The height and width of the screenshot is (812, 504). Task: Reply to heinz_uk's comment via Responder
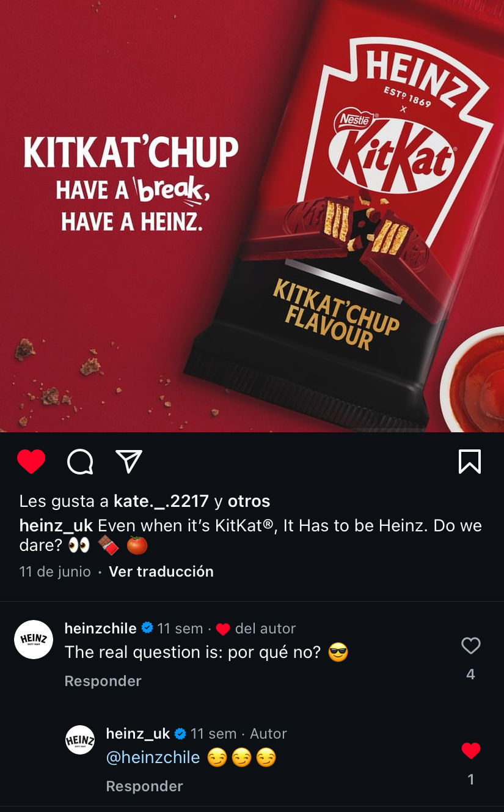(145, 786)
